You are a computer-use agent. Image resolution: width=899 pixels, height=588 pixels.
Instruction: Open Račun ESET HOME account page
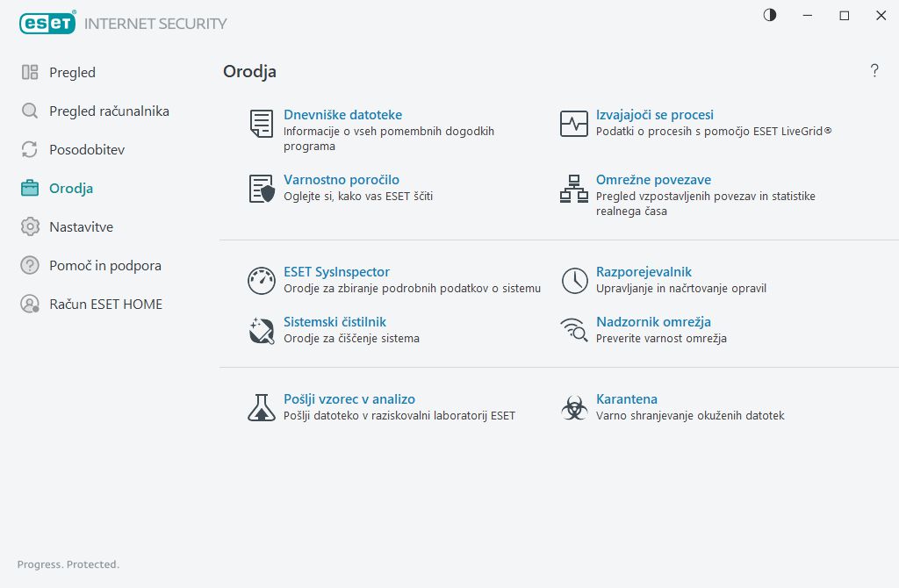105,305
